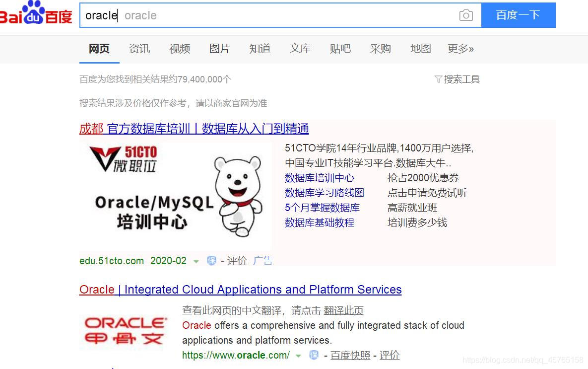
Task: Click 高薪就业班 text
Action: point(412,208)
